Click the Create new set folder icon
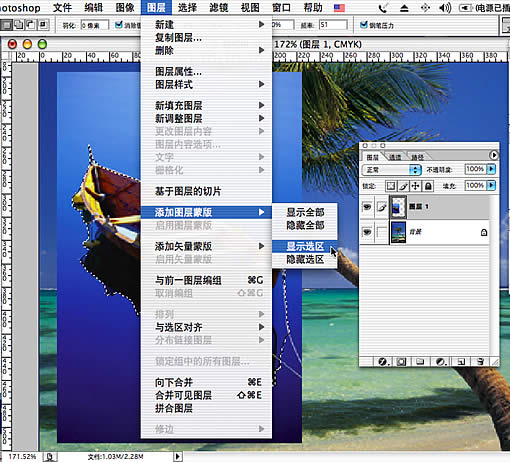The height and width of the screenshot is (462, 510). tap(420, 362)
